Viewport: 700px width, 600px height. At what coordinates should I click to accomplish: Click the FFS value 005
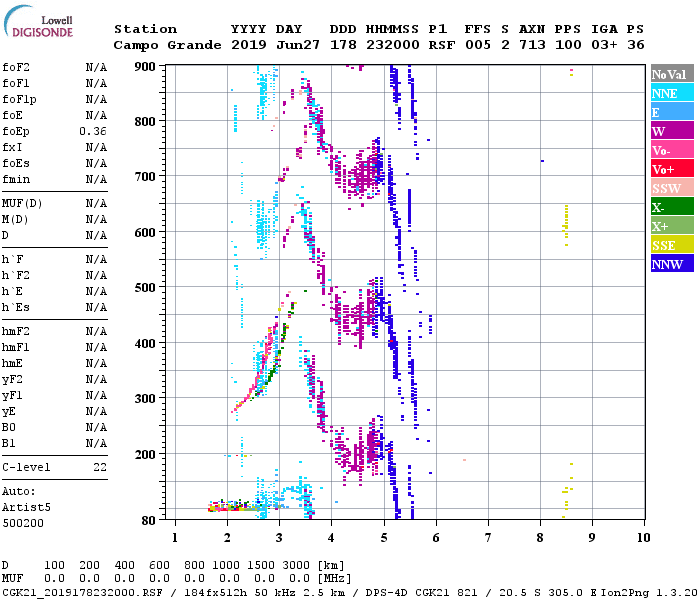point(478,45)
